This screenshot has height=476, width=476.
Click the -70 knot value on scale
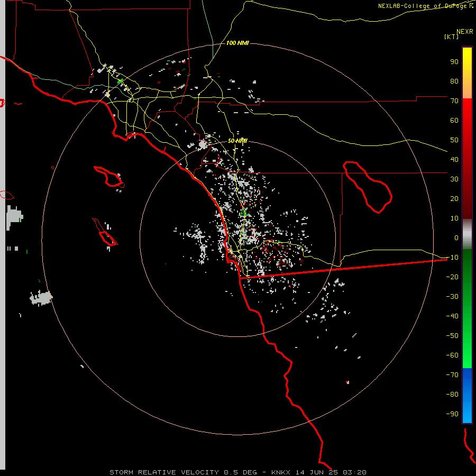coord(452,374)
